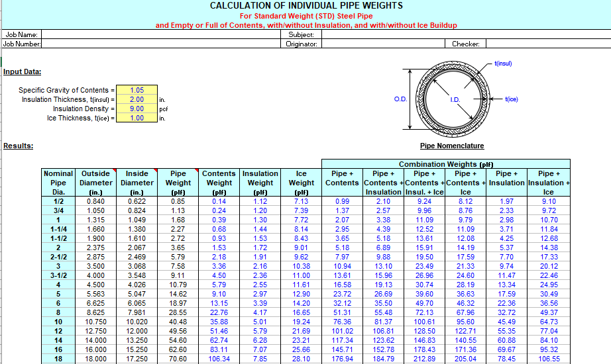Select the 'O.D.' diagram label
Screen dimensions: 611x364
(400, 99)
